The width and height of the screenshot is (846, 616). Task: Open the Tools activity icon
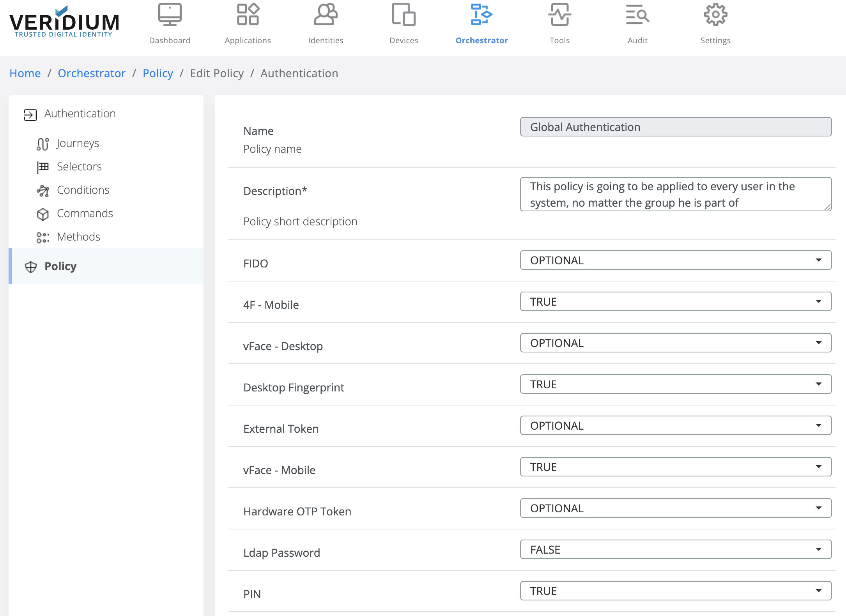(x=559, y=15)
